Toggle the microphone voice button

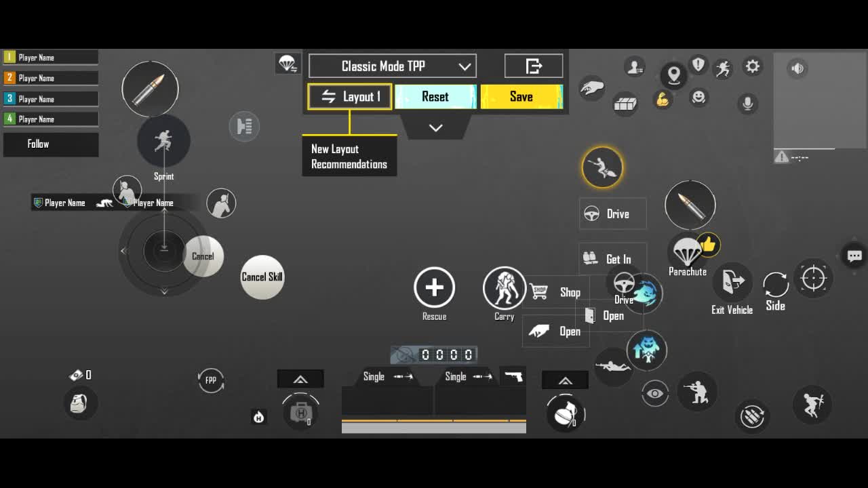pyautogui.click(x=747, y=104)
